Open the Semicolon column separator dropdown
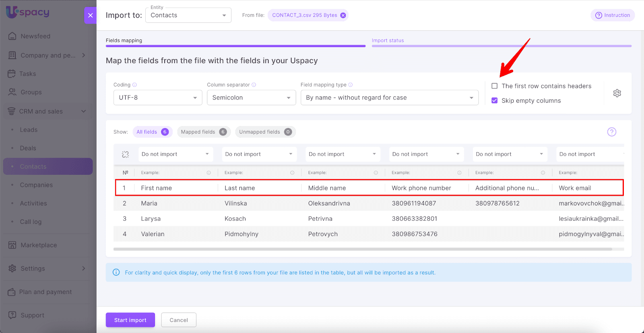Image resolution: width=644 pixels, height=333 pixels. click(x=251, y=98)
